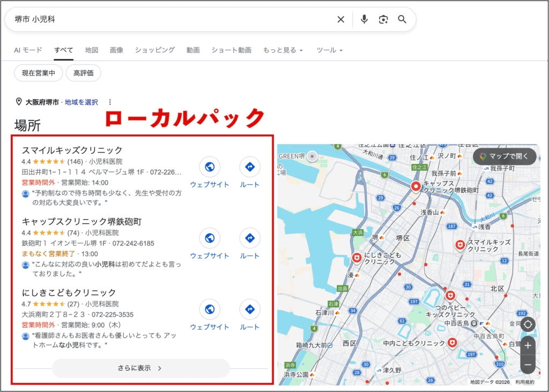The width and height of the screenshot is (549, 392).
Task: Toggle the 現在営業中 filter chip
Action: (39, 73)
